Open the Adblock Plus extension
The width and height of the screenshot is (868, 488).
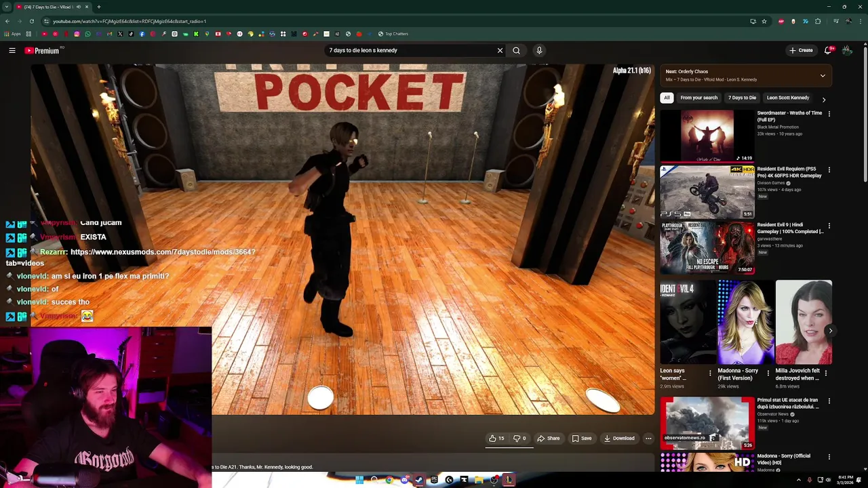pyautogui.click(x=781, y=21)
